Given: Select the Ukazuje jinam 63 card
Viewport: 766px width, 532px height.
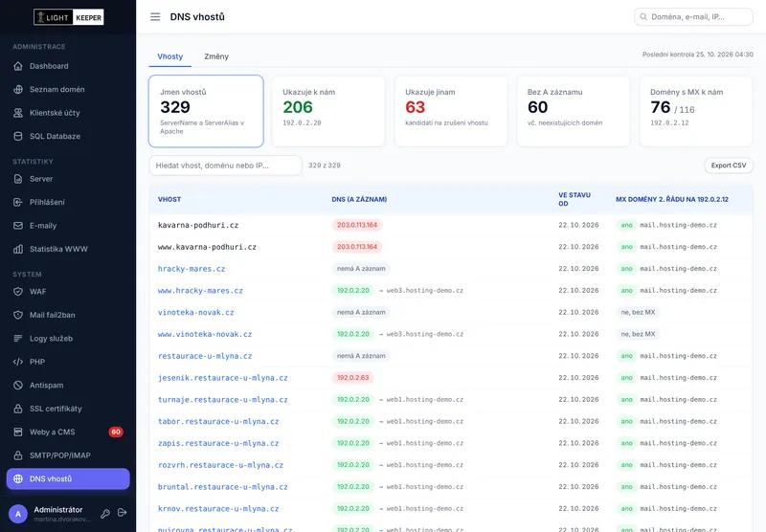Looking at the screenshot, I should pyautogui.click(x=451, y=111).
